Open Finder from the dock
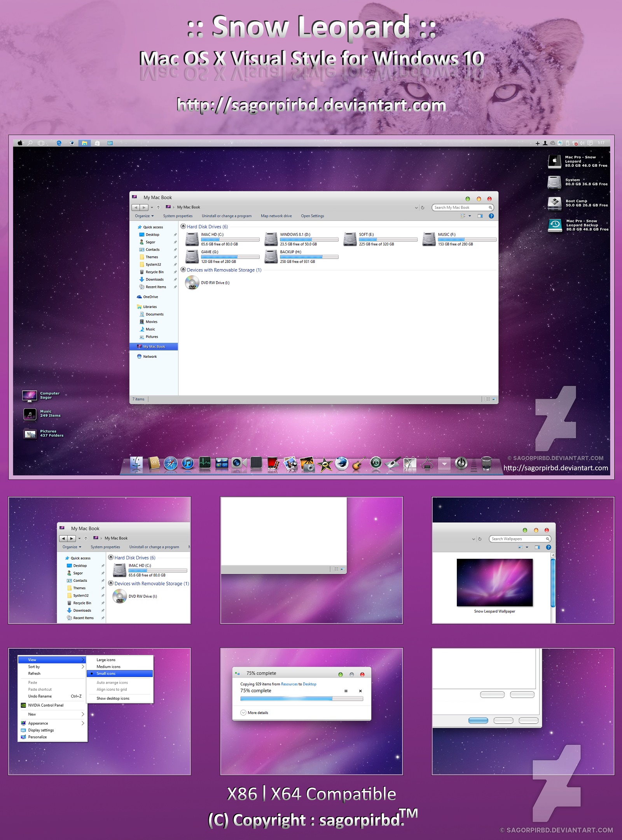This screenshot has width=622, height=840. point(136,464)
